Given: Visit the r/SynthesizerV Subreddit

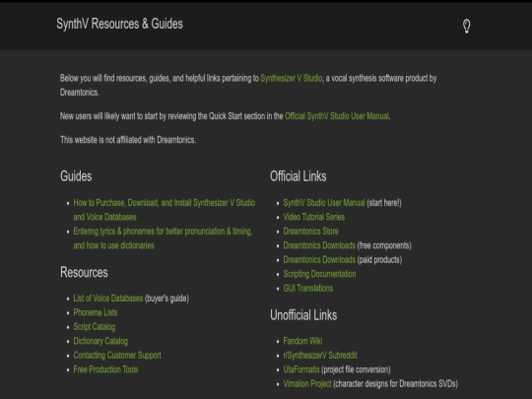Looking at the screenshot, I should [x=320, y=356].
